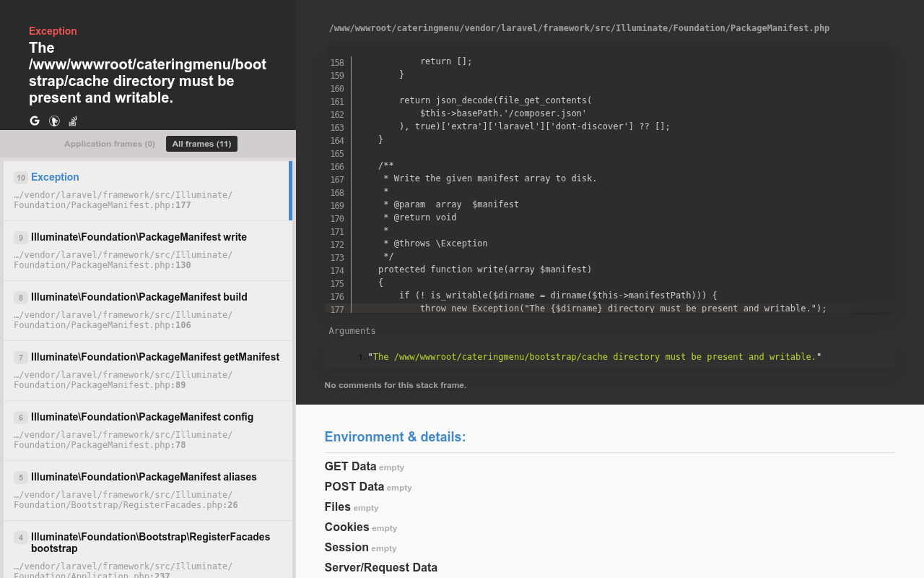Click the GET Data section label

pyautogui.click(x=350, y=467)
